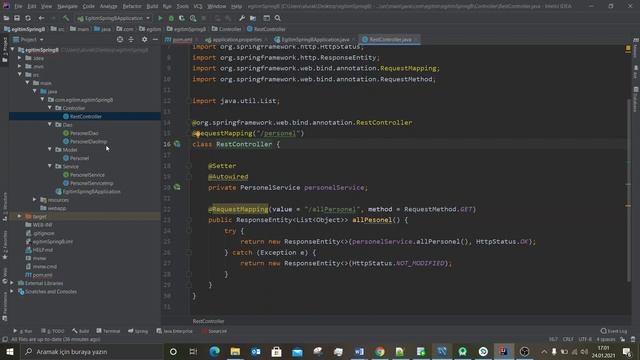Screen dimensions: 640x360
Task: Open Settings via the wrench icon
Action: [242, 18]
